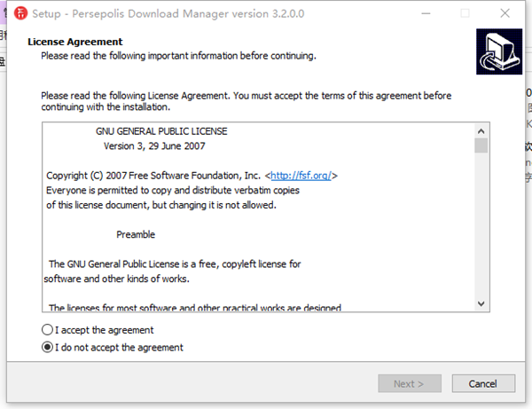The height and width of the screenshot is (409, 532).
Task: Click the license scrollbar thumb
Action: 481,146
